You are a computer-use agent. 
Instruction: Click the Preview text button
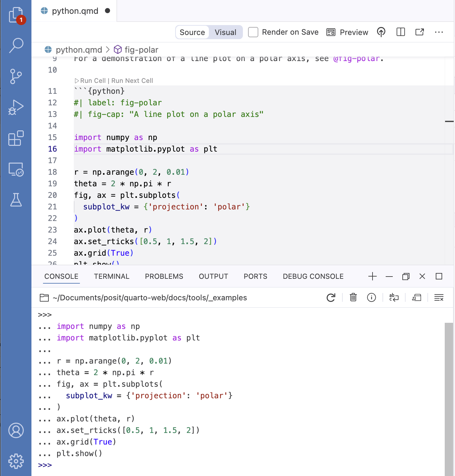(x=354, y=32)
